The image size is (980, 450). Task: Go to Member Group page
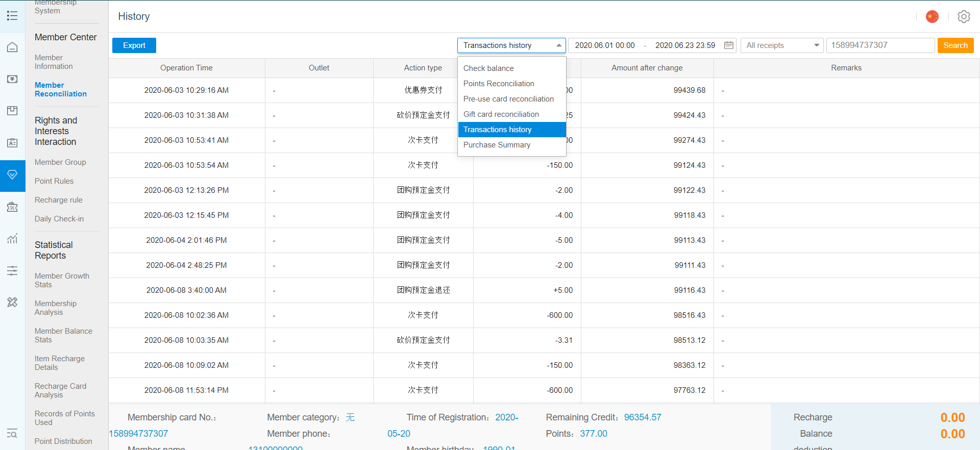pyautogui.click(x=60, y=162)
